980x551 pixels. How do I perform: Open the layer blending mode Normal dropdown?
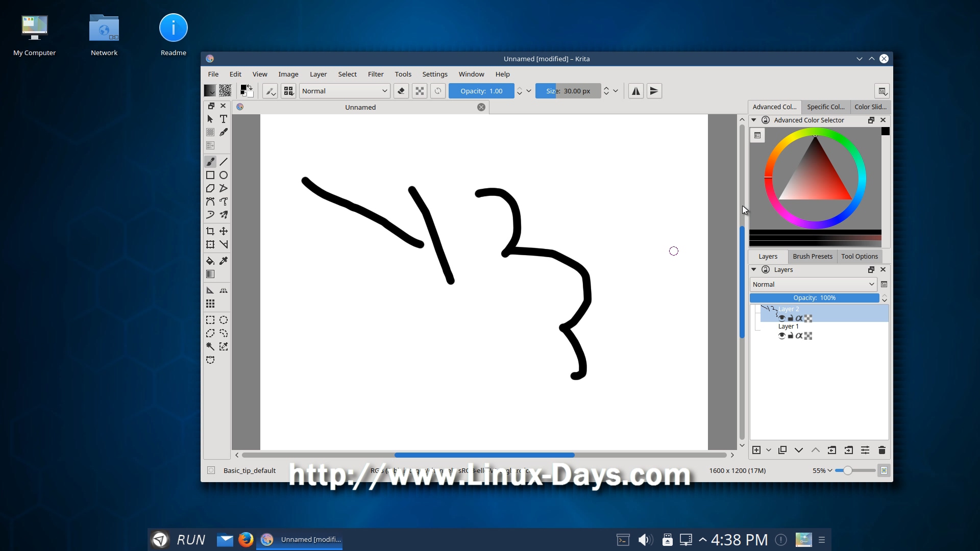pyautogui.click(x=814, y=284)
